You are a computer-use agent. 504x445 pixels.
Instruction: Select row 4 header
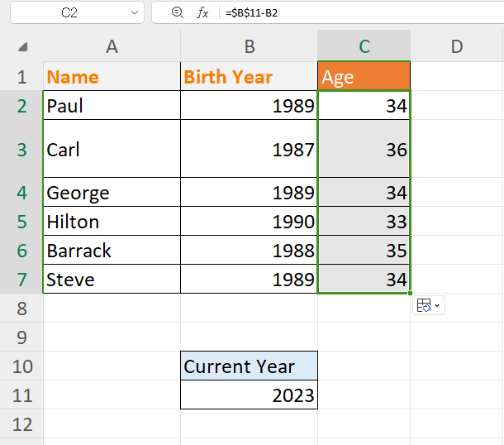(21, 192)
